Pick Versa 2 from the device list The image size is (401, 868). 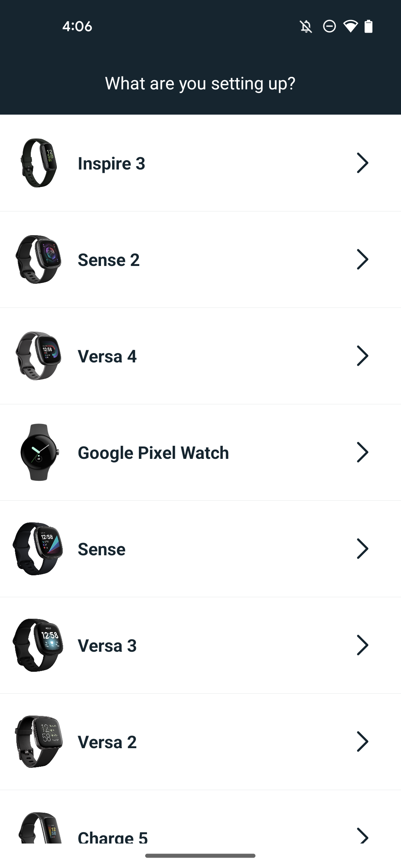107,742
